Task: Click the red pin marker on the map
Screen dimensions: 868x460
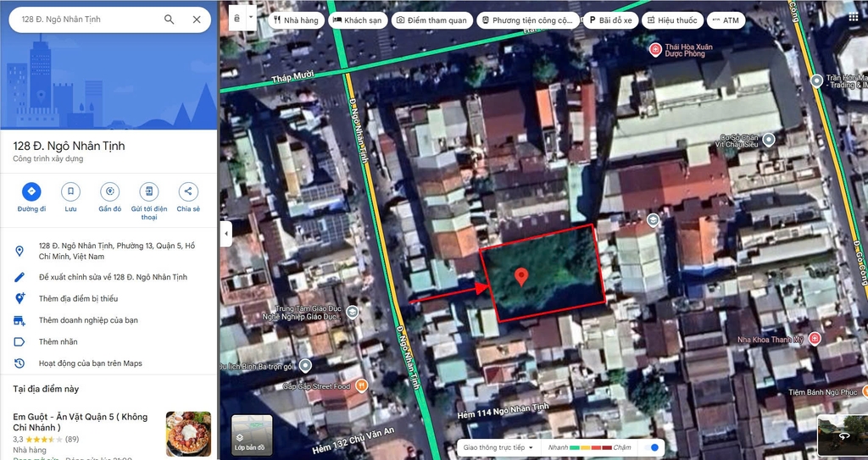Action: coord(521,277)
